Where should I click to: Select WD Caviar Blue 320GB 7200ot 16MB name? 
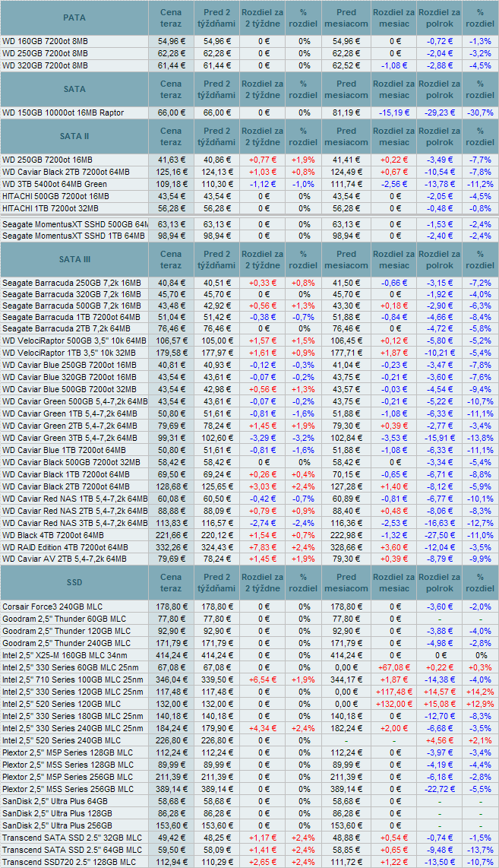69,378
